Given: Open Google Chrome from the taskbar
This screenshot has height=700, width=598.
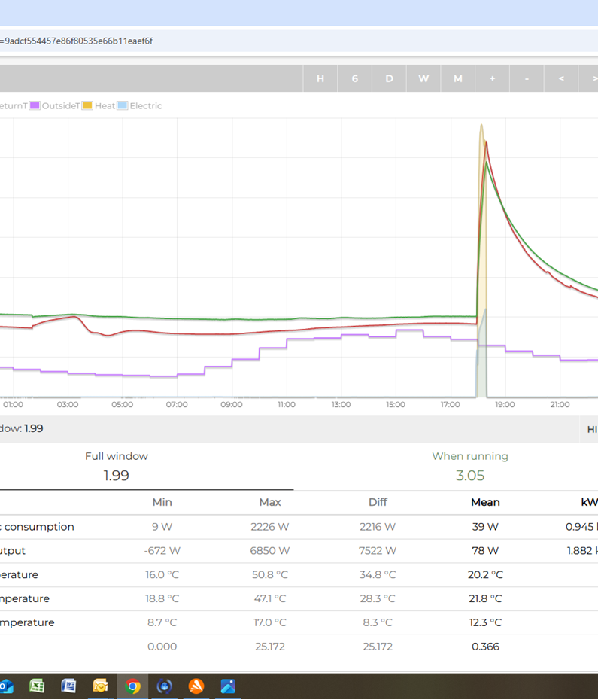Looking at the screenshot, I should [x=132, y=686].
